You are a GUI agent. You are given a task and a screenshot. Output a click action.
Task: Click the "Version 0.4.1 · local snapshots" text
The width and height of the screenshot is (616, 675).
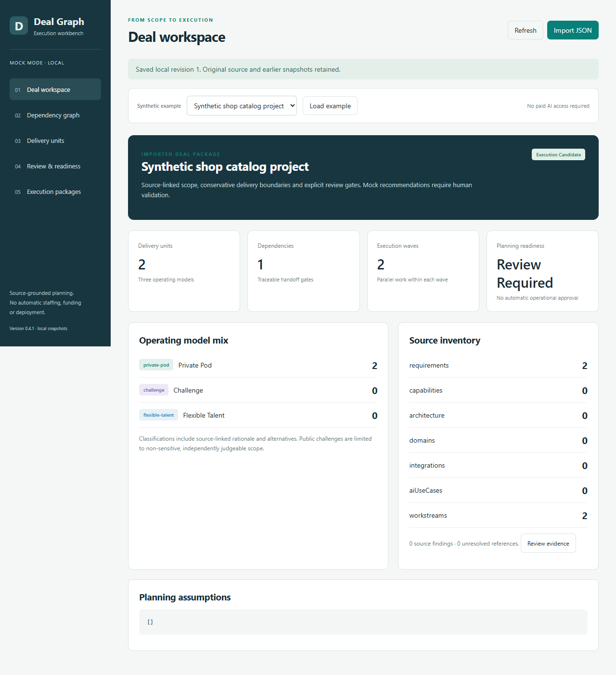(x=38, y=329)
